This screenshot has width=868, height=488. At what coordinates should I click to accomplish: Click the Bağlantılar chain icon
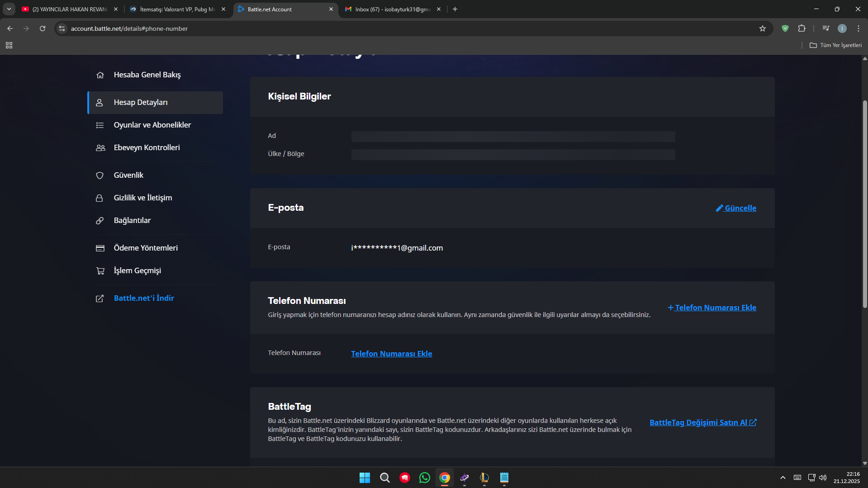100,221
